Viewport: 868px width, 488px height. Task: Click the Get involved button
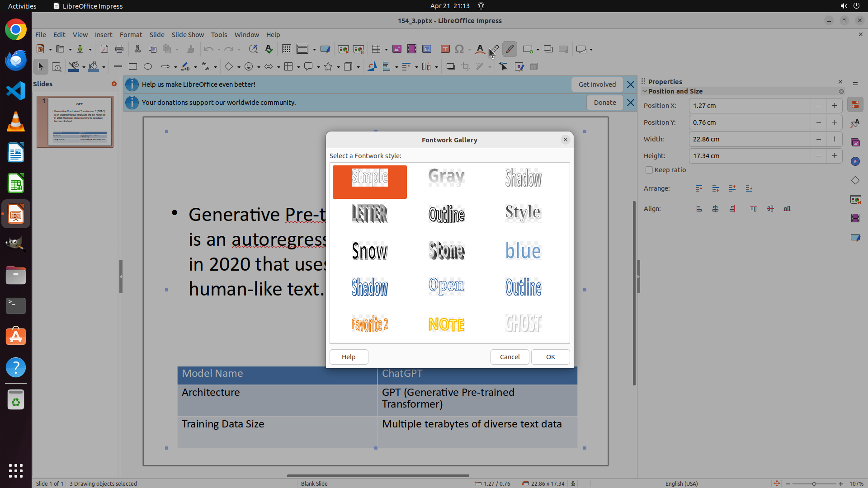tap(597, 84)
